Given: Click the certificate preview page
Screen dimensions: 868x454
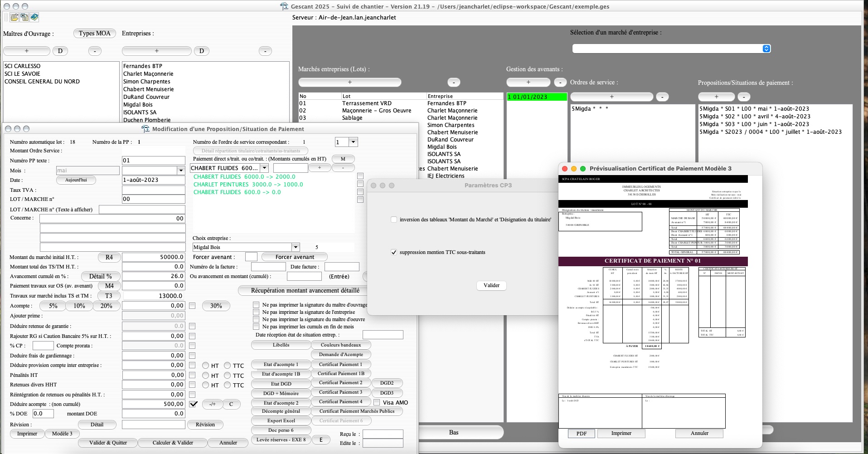Looking at the screenshot, I should (x=653, y=302).
